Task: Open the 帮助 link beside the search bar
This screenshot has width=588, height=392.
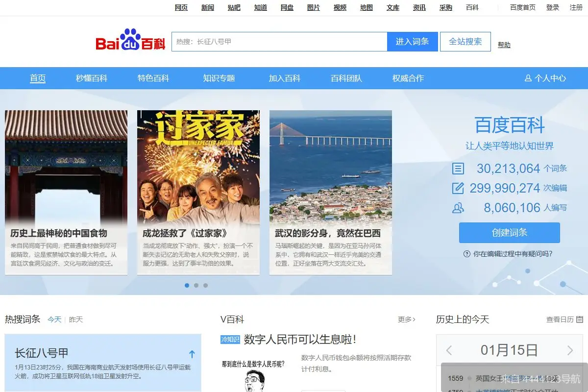Action: (504, 45)
